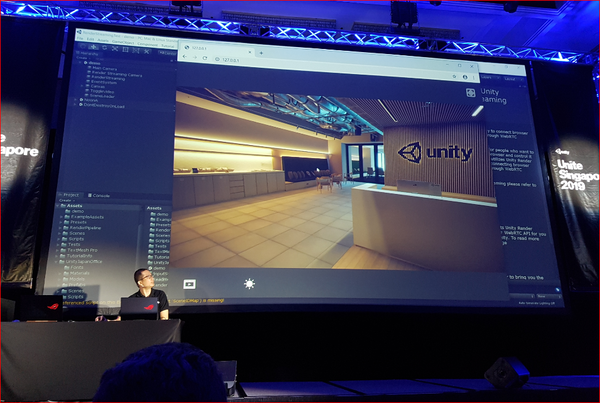Select TextMesh Pro folder in tree
The height and width of the screenshot is (403, 600).
[79, 250]
